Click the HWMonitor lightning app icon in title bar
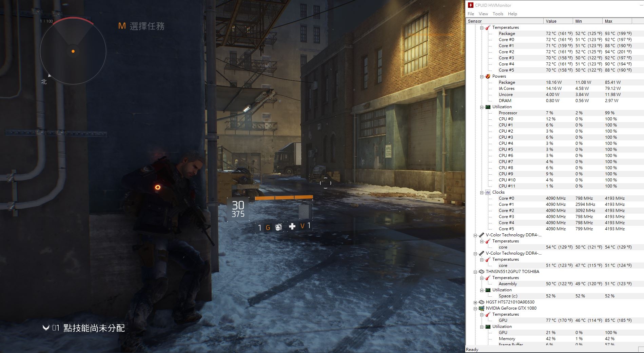 click(471, 5)
